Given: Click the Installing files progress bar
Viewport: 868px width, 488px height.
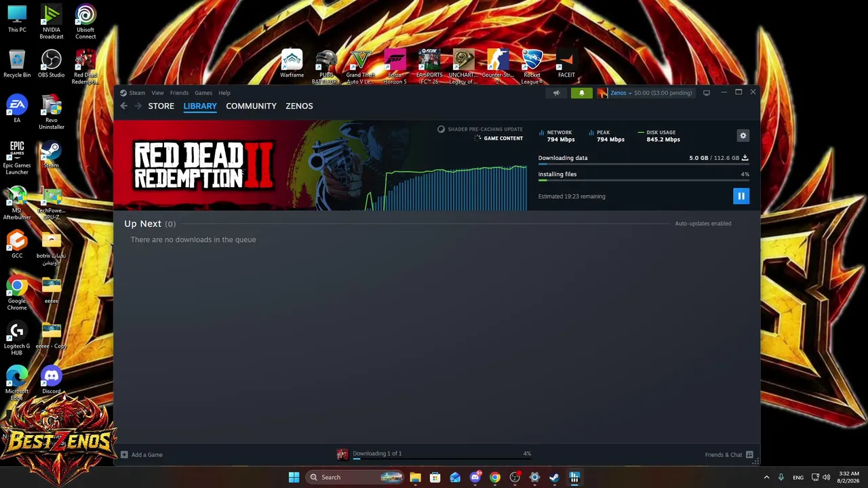Looking at the screenshot, I should [x=644, y=180].
